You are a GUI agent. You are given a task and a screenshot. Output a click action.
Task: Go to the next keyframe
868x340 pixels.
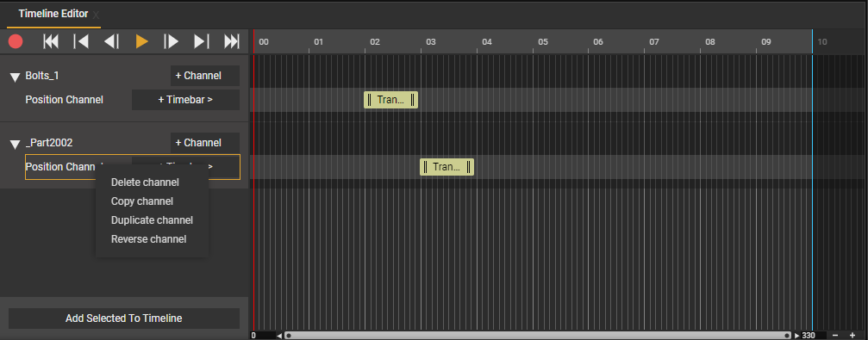point(202,41)
